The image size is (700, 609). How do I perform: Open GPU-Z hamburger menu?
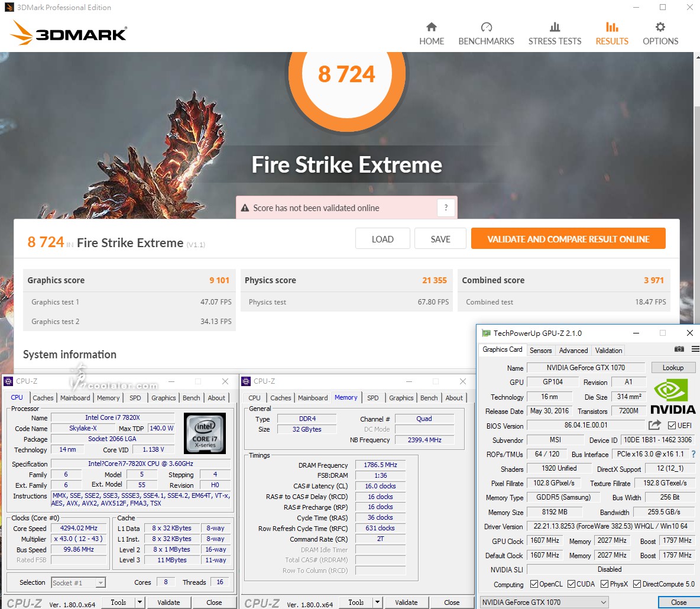click(695, 349)
